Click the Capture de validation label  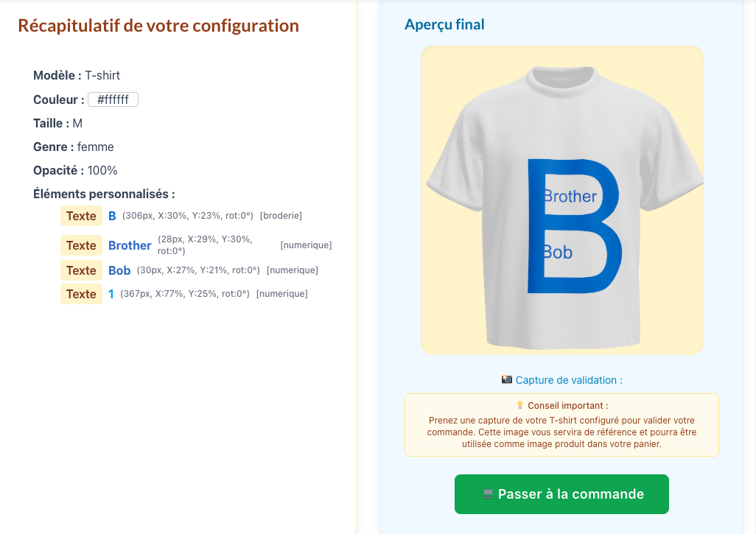569,380
